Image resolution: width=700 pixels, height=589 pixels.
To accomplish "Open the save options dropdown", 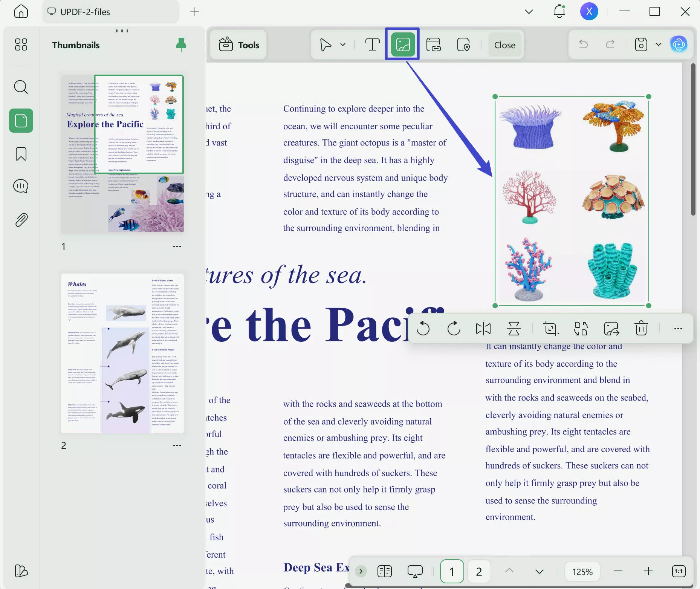I will coord(658,44).
